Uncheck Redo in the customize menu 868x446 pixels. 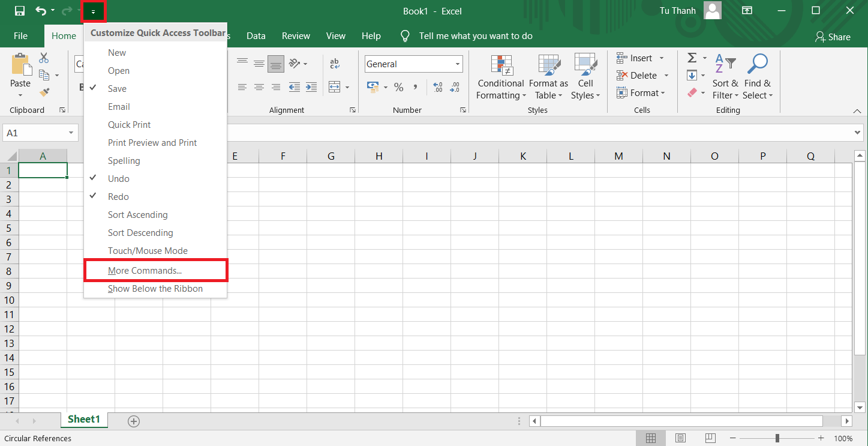click(x=118, y=197)
